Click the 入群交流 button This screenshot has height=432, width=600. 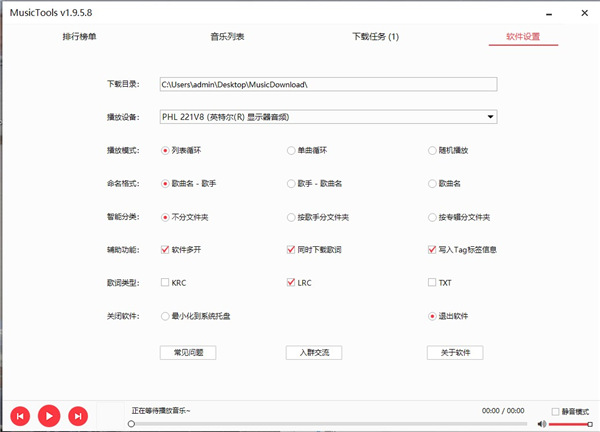(x=314, y=352)
